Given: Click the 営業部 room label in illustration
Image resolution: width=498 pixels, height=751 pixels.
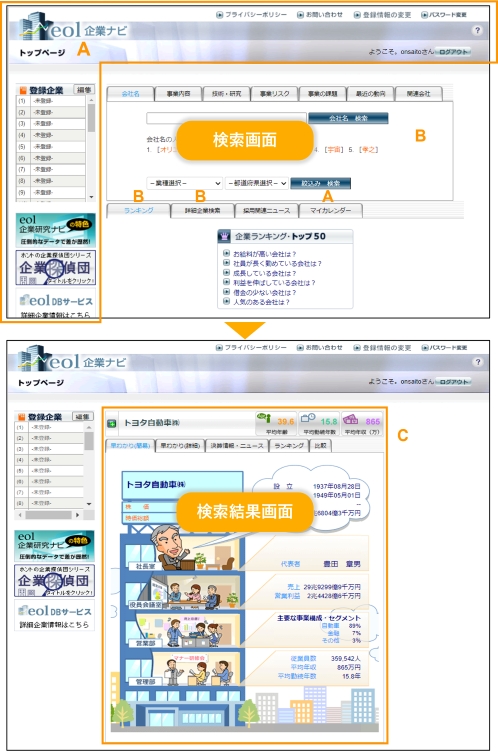Looking at the screenshot, I should [145, 643].
